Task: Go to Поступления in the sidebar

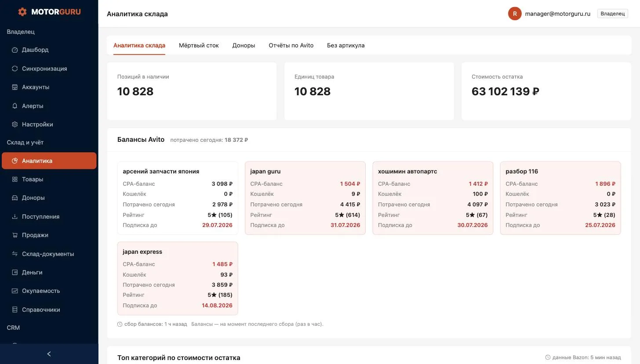Action: [49, 216]
